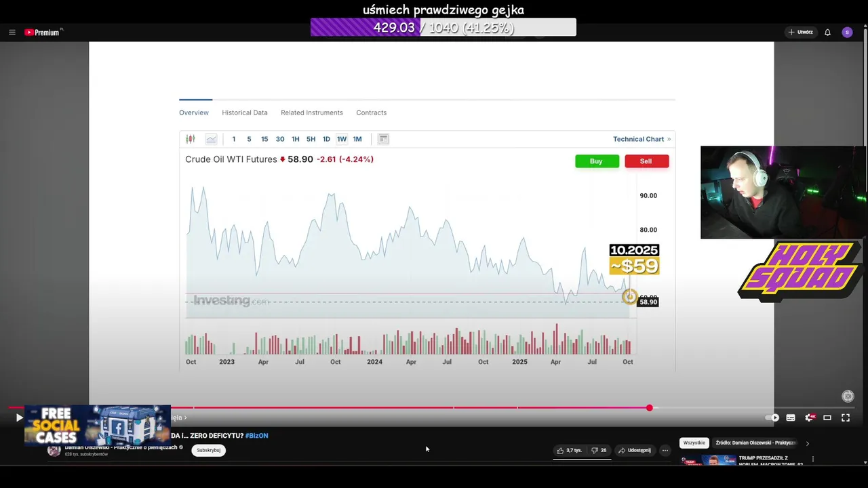Open the Historical Data tab
868x488 pixels.
(x=245, y=113)
